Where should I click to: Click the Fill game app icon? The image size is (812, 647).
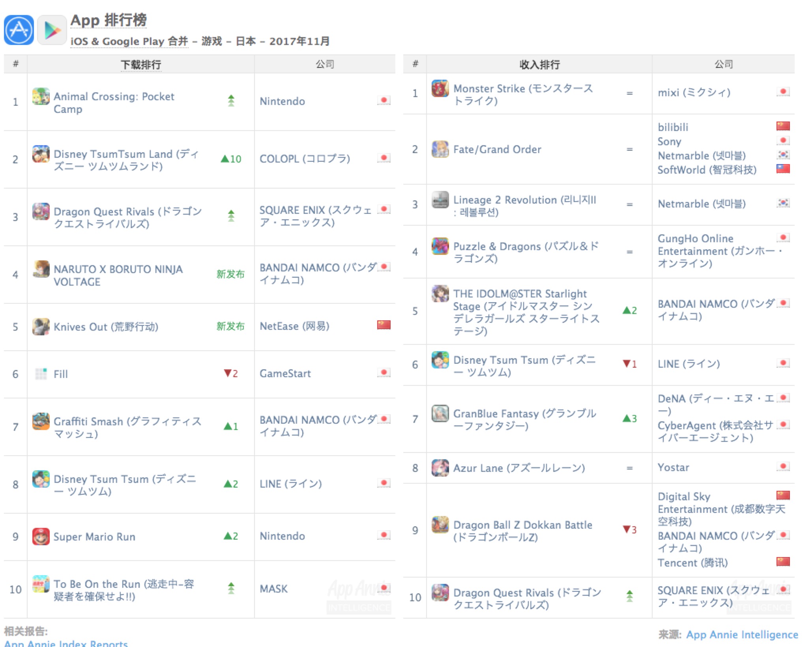coord(41,374)
